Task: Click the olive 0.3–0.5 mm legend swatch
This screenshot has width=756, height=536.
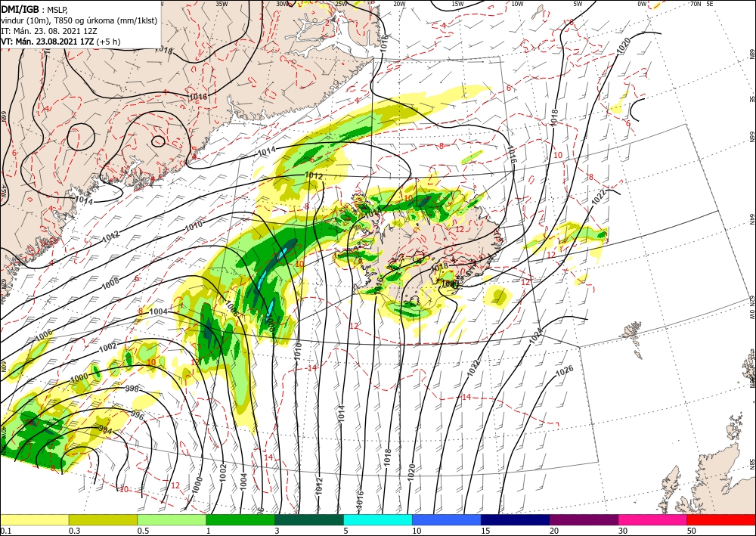Action: 103,519
